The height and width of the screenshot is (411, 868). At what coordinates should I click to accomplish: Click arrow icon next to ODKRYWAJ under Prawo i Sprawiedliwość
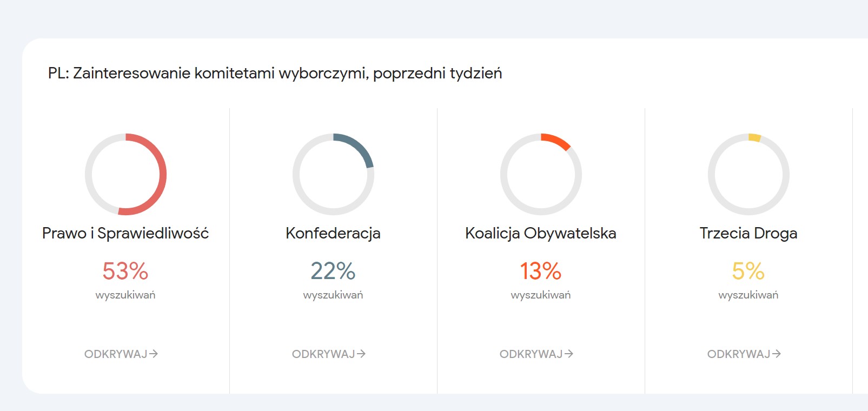coord(154,354)
